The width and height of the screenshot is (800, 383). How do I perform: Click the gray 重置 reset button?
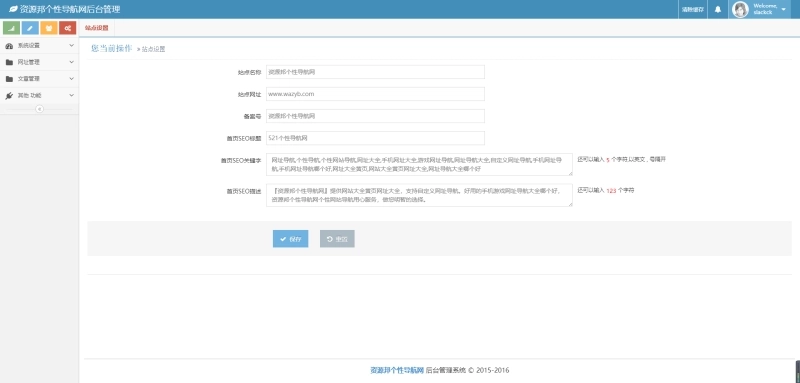click(x=337, y=239)
